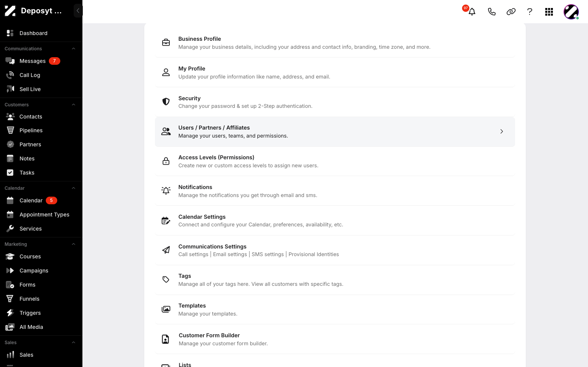Click the Customer Form Builder document icon
The width and height of the screenshot is (588, 367).
click(166, 339)
